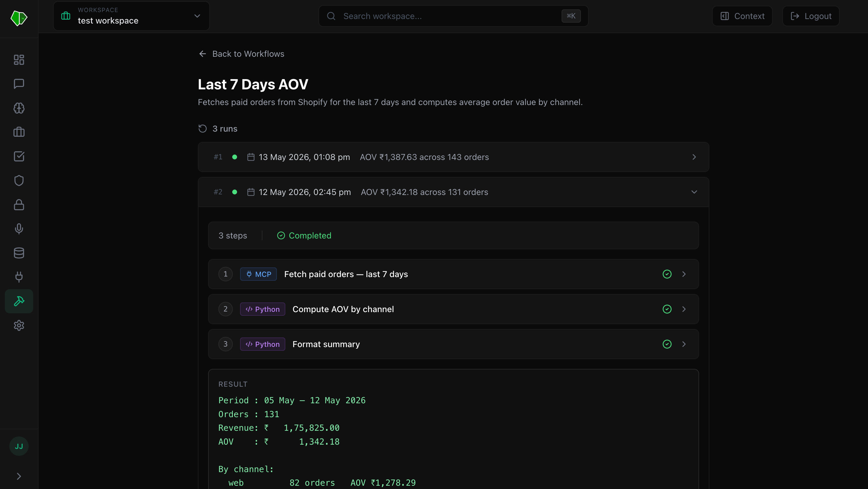This screenshot has height=489, width=868.
Task: Open the brain icon in sidebar
Action: [19, 108]
